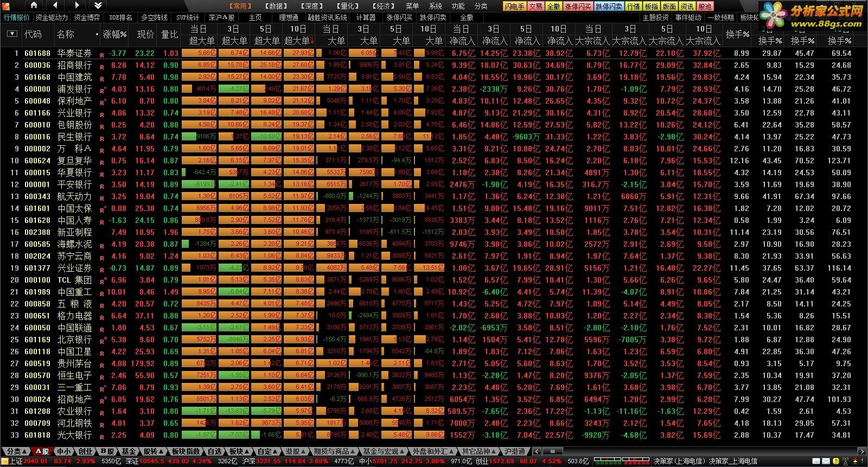Click the red 股池 button
868x467 pixels.
[x=705, y=7]
